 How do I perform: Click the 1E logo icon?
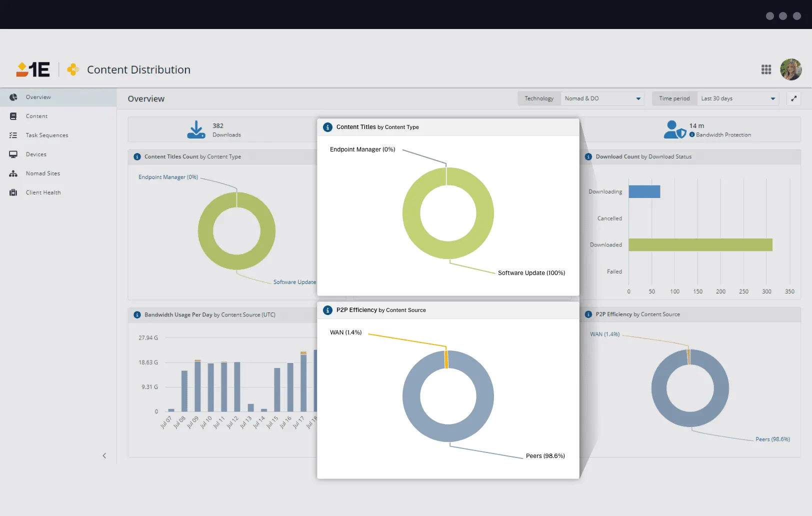[33, 69]
